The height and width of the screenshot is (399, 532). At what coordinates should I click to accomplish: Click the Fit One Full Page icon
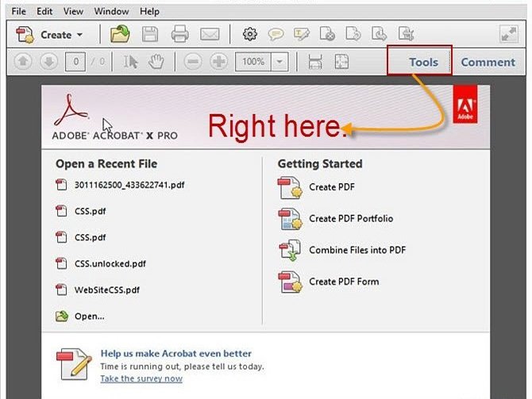click(341, 62)
